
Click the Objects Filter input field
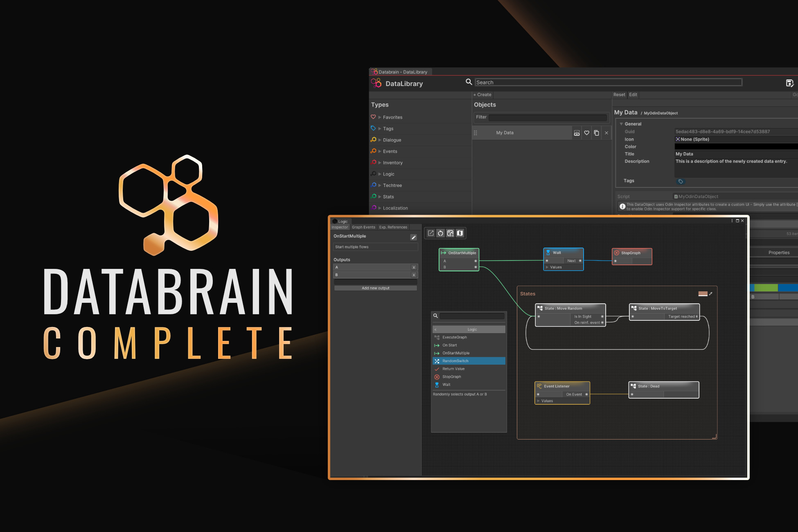(x=548, y=118)
